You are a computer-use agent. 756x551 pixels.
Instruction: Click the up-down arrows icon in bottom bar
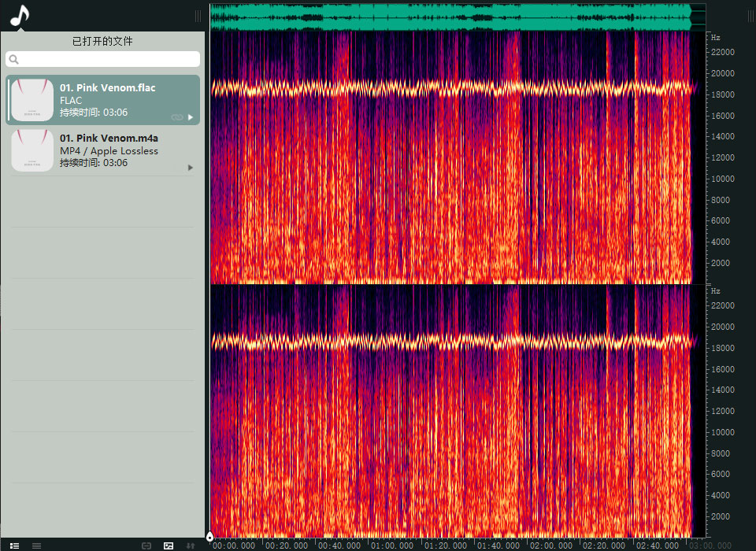point(190,545)
